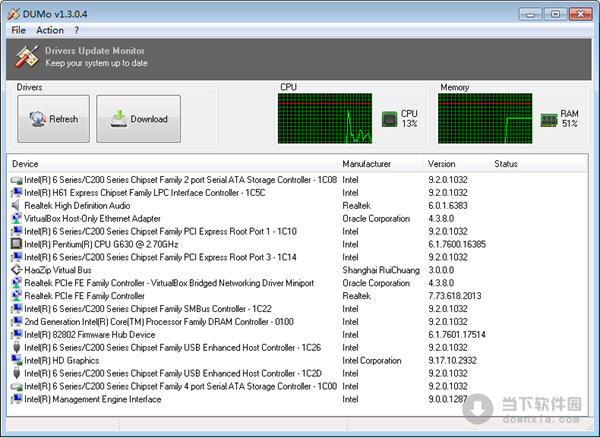The image size is (600, 438).
Task: Select the SMBus Controller - 1C22 device name
Action: point(148,309)
